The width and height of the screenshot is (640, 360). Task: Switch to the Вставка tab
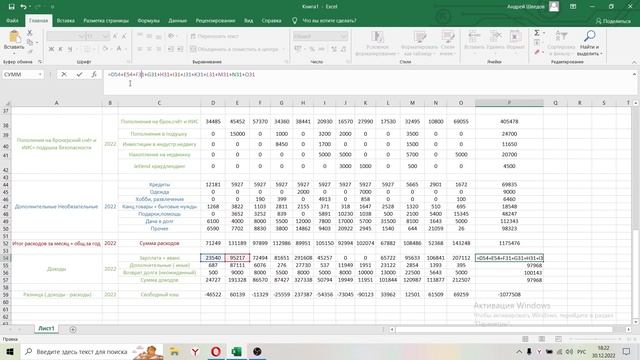click(65, 20)
